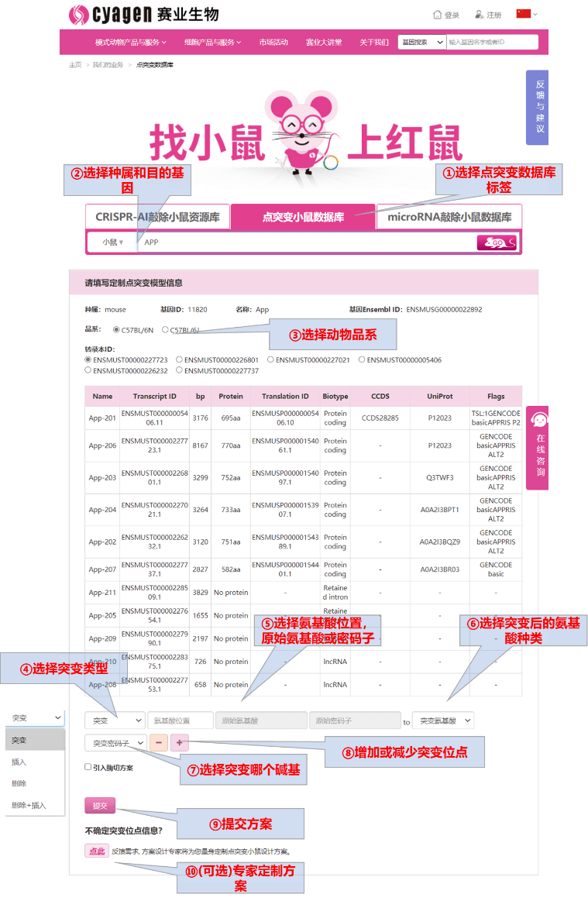Click the 登录 login link

452,15
